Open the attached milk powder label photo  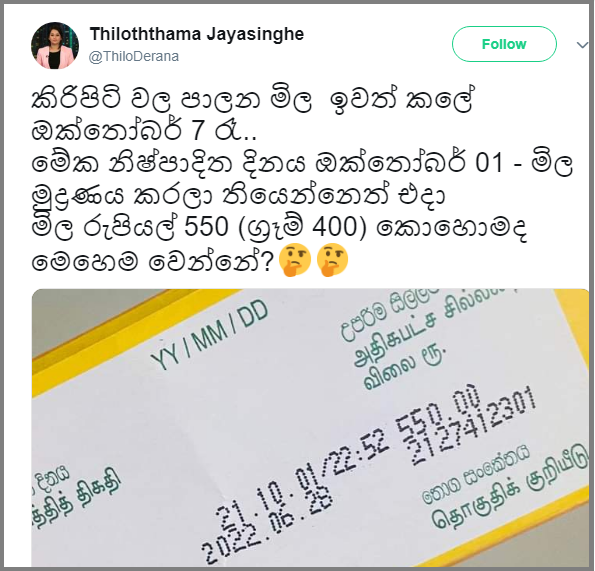pyautogui.click(x=310, y=427)
